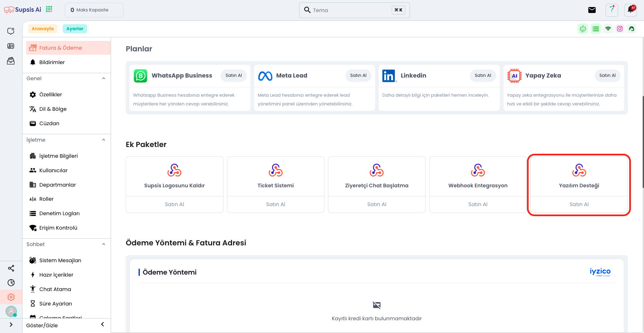The width and height of the screenshot is (644, 333).
Task: Open the inbox tray icon in left rail
Action: pyautogui.click(x=11, y=61)
